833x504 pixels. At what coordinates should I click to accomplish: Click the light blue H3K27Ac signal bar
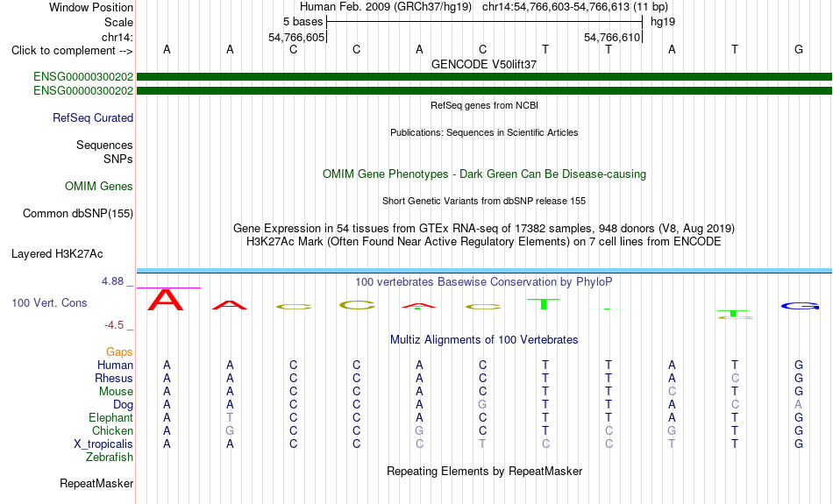pyautogui.click(x=484, y=271)
